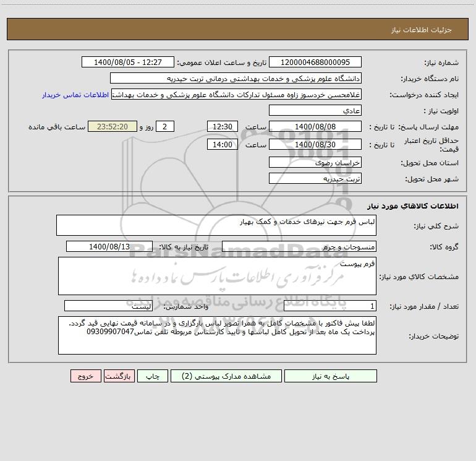Click the خروج exit button

pyautogui.click(x=85, y=376)
